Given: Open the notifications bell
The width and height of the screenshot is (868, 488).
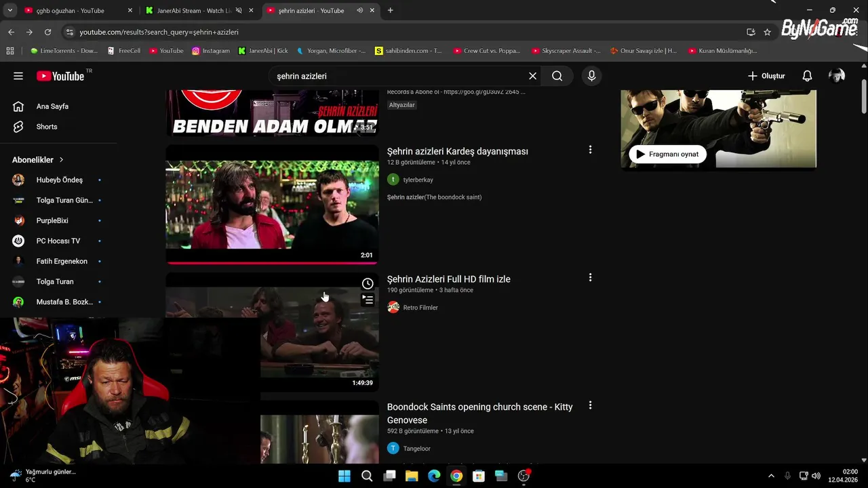Looking at the screenshot, I should (x=807, y=76).
